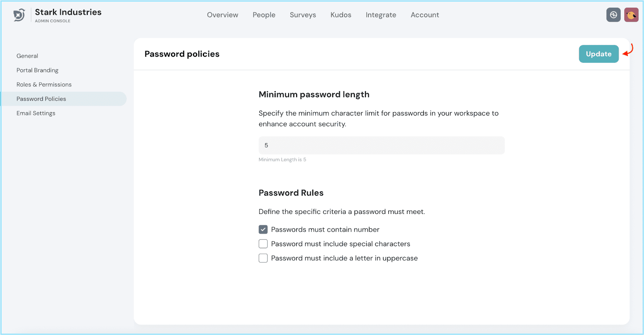Go to Roles & Permissions
This screenshot has width=644, height=335.
44,84
